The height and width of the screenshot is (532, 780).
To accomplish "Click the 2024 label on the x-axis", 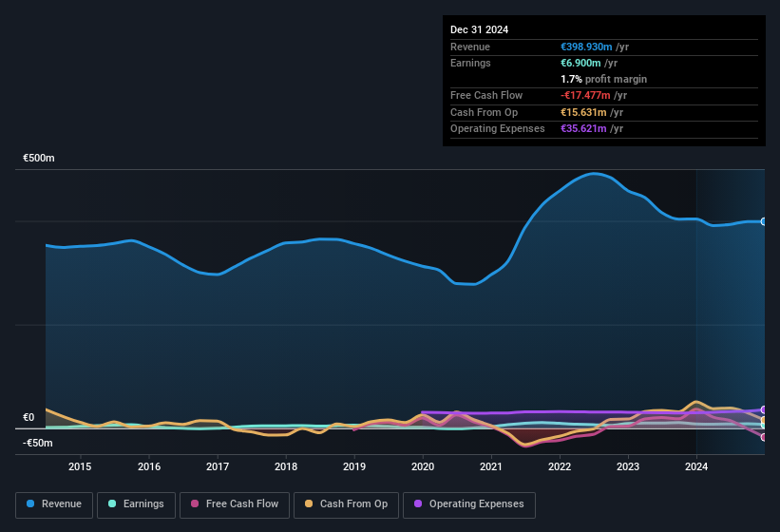I will coord(696,466).
